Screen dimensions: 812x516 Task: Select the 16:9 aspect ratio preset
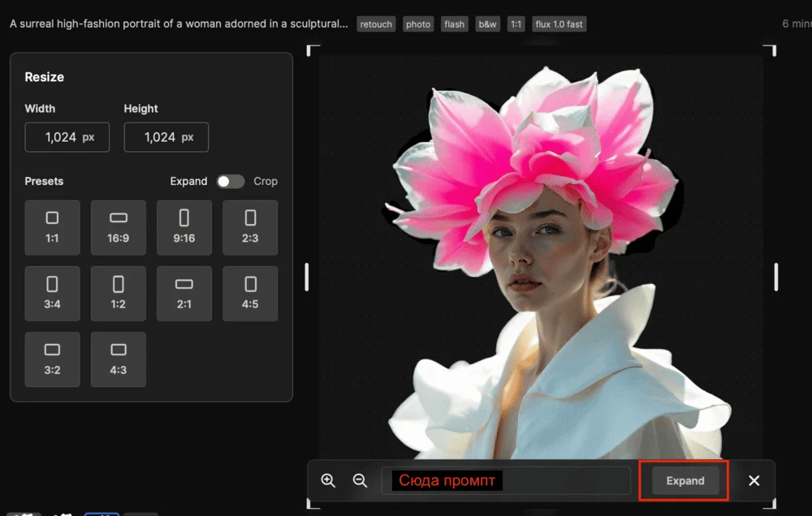coord(119,227)
